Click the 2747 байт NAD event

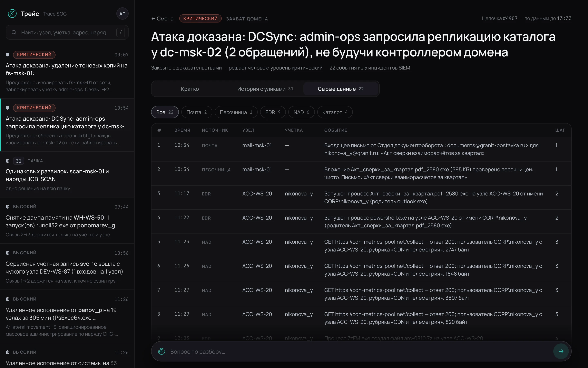click(361, 246)
